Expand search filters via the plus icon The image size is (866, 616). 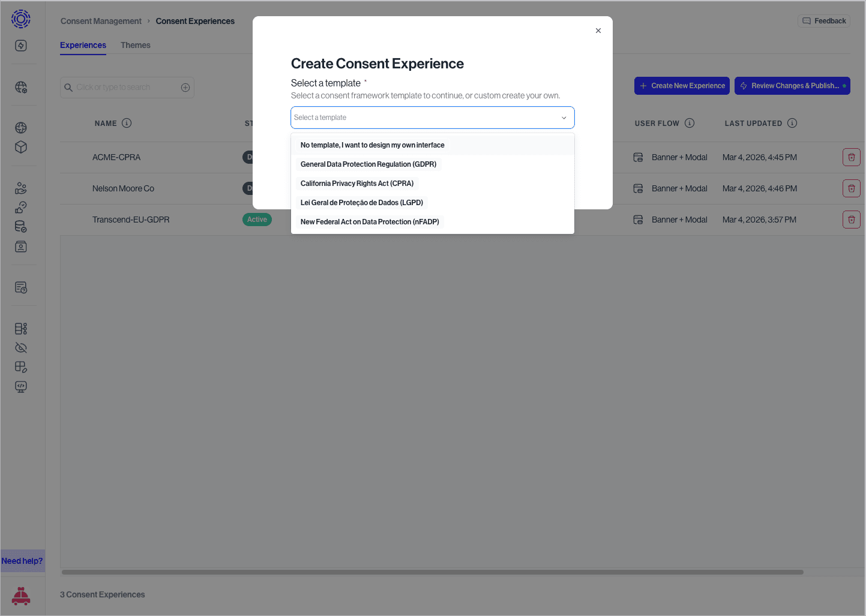(x=185, y=87)
